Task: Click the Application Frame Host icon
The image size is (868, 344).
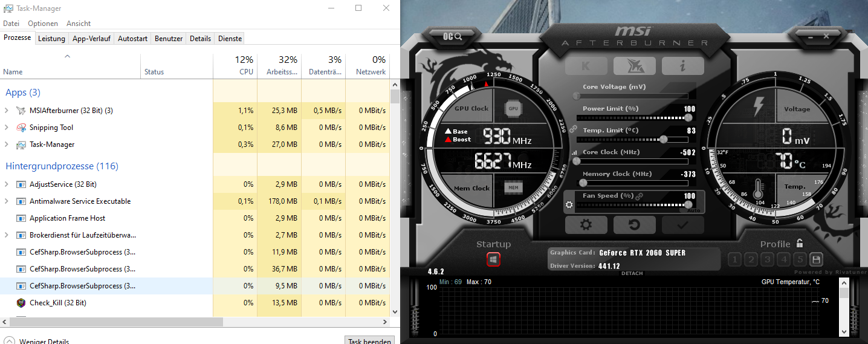Action: click(21, 218)
